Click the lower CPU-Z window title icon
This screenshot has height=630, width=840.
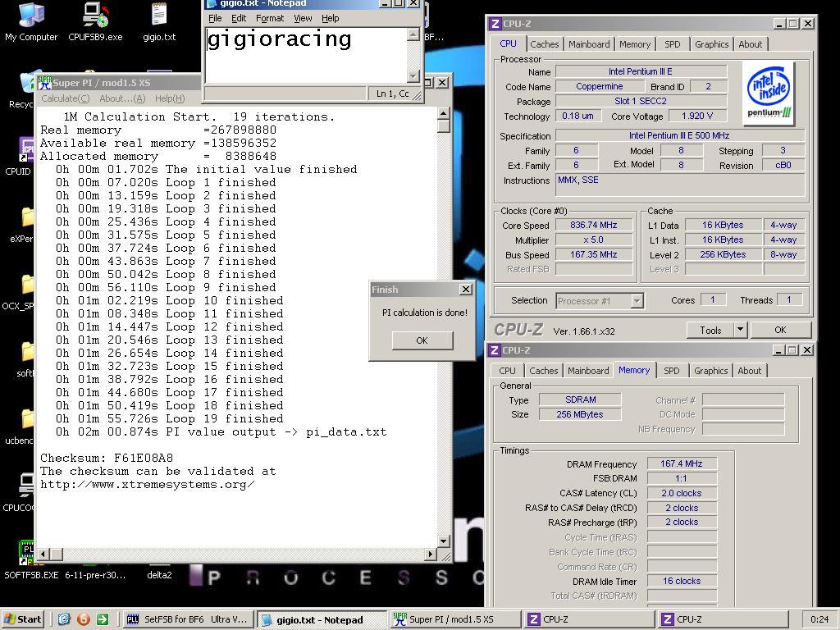[x=494, y=349]
